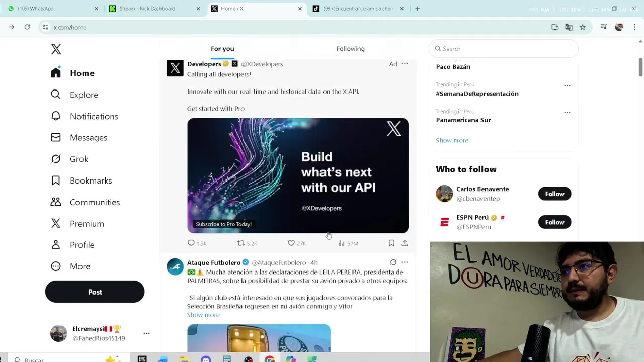Viewport: 644px width, 362px height.
Task: Switch to WhatsApp browser tab
Action: click(x=52, y=9)
